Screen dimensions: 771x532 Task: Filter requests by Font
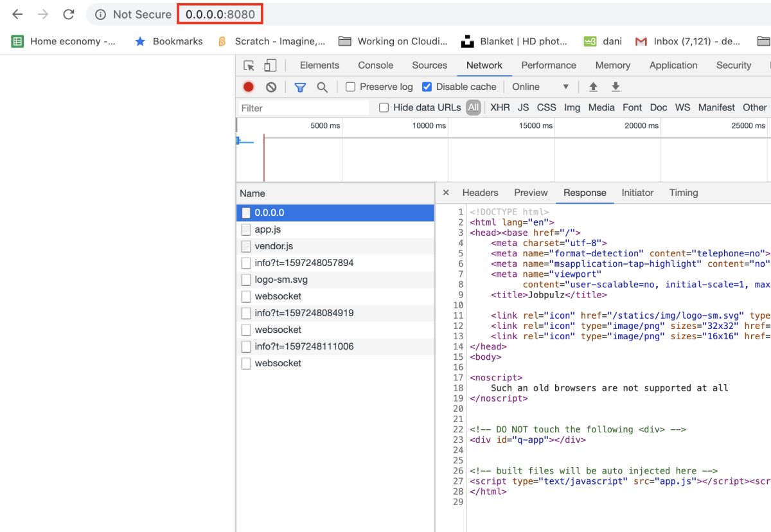point(632,107)
